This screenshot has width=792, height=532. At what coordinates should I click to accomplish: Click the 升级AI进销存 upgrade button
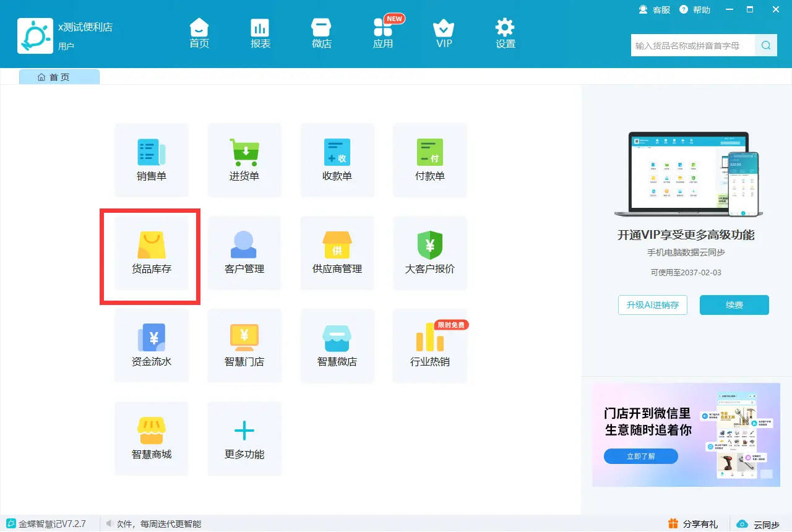653,305
